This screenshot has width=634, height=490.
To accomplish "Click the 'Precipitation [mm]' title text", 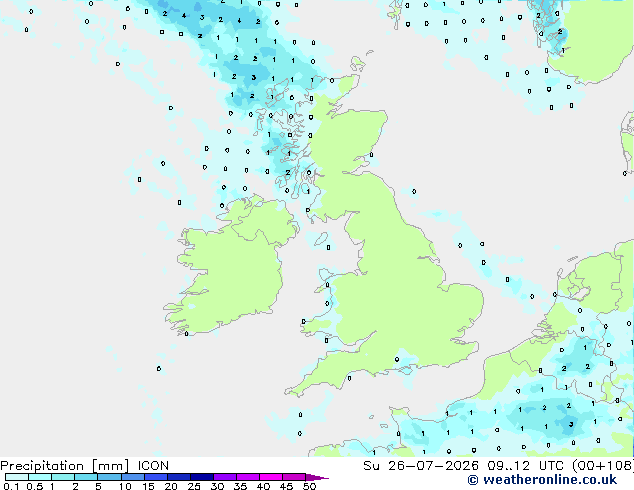I will [65, 466].
